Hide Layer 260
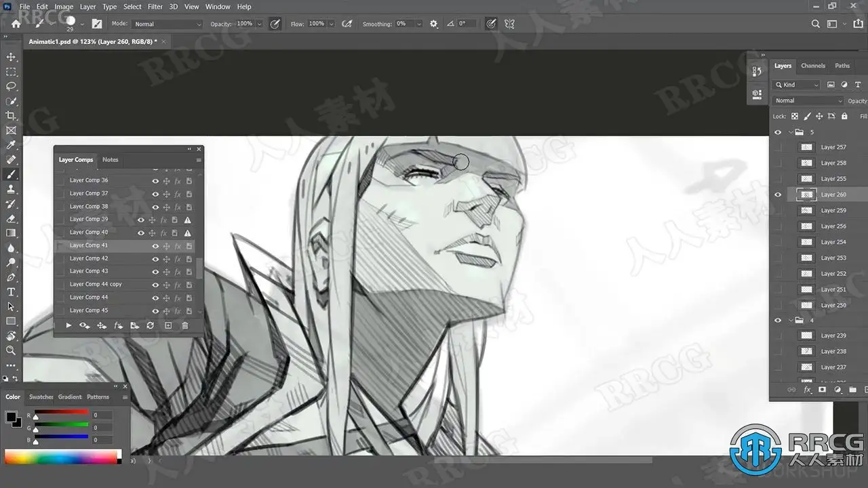Viewport: 868px width, 488px height. click(778, 195)
